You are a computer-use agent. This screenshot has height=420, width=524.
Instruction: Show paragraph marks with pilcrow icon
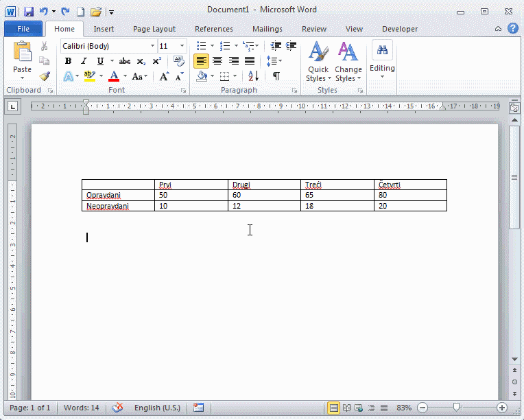coord(276,76)
